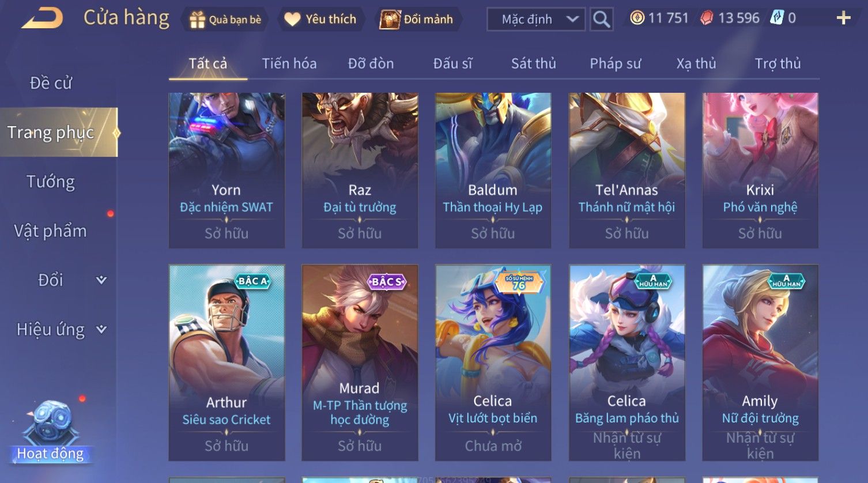The width and height of the screenshot is (868, 483).
Task: Click the gold coin icon
Action: [637, 18]
